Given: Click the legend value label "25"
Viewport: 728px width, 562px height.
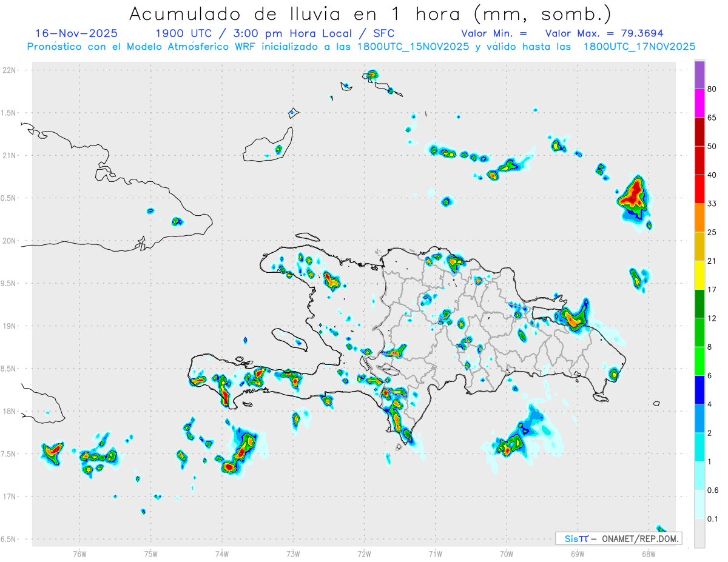Looking at the screenshot, I should 712,232.
